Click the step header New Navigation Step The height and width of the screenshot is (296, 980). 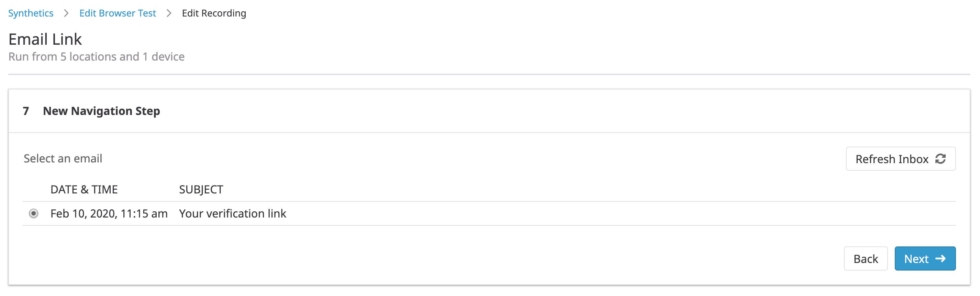tap(102, 111)
